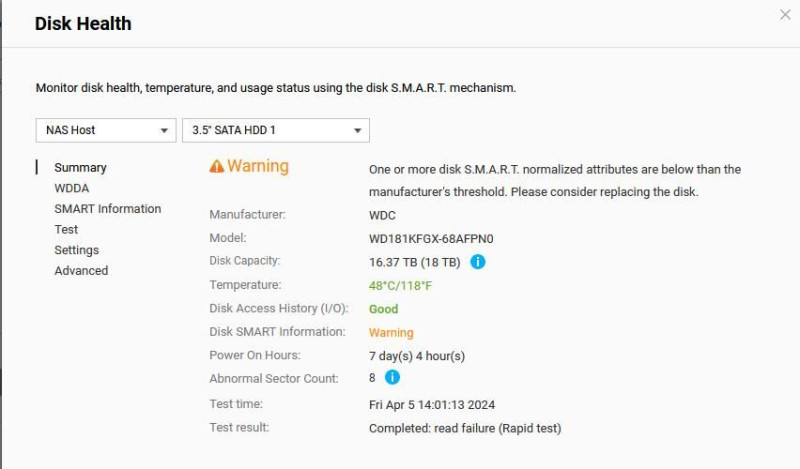Viewport: 800px width, 469px height.
Task: Select the Advanced tab
Action: coord(81,270)
